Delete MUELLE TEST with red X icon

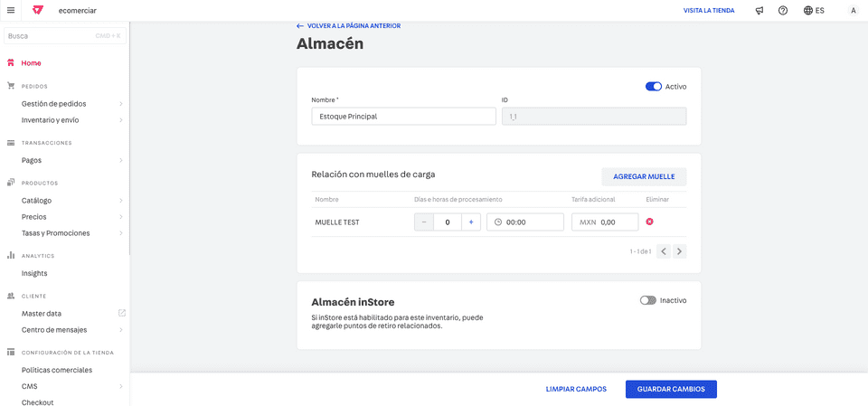(650, 222)
